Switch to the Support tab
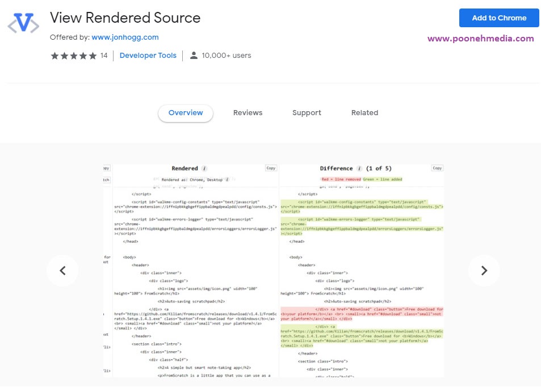 [307, 113]
